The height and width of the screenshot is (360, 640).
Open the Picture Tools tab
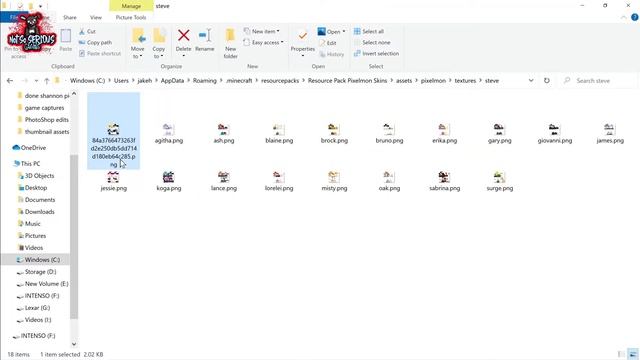click(131, 18)
